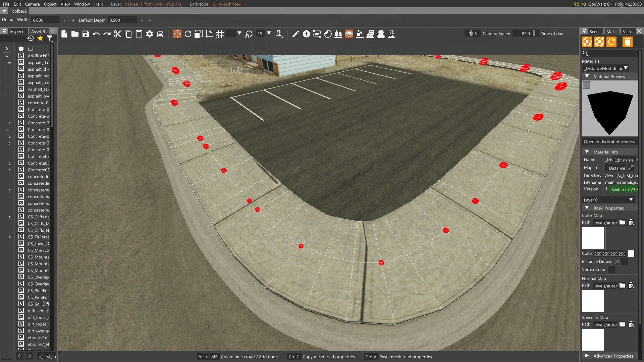The image size is (644, 362).
Task: Toggle the favorites star filter
Action: (40, 39)
